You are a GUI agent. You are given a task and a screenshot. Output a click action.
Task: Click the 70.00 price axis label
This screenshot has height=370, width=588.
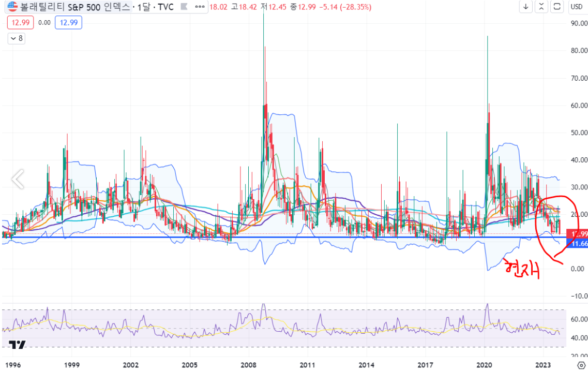click(x=579, y=78)
